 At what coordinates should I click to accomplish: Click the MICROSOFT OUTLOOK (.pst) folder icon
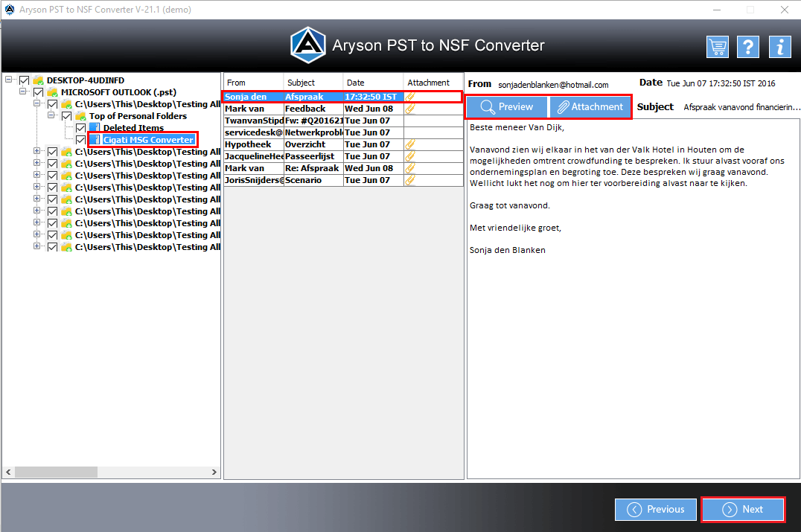52,92
